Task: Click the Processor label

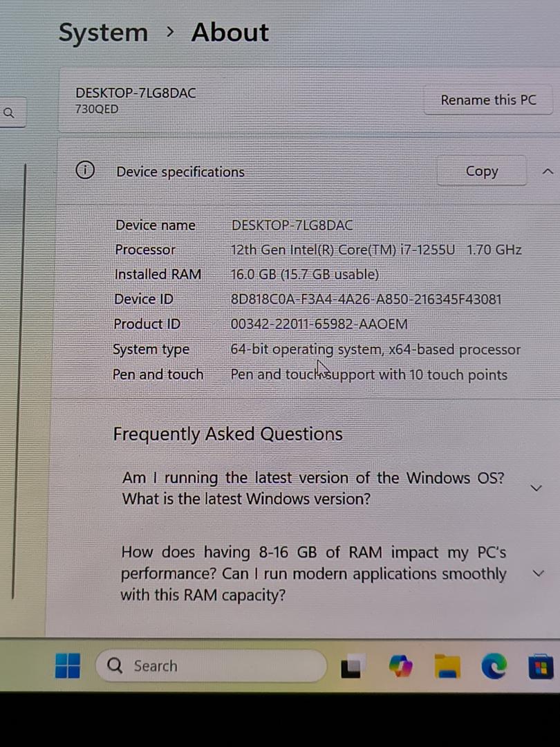Action: (145, 250)
